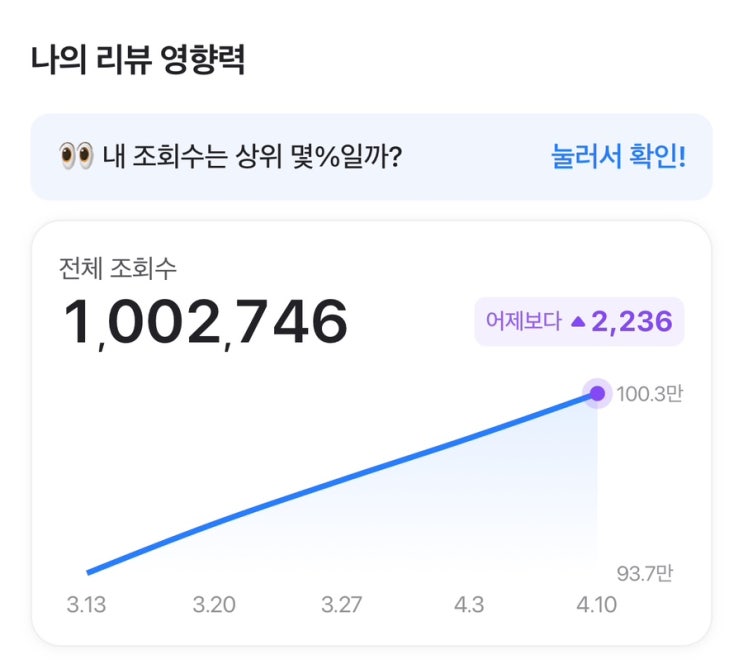Click the start of the blue chart line

[90, 572]
